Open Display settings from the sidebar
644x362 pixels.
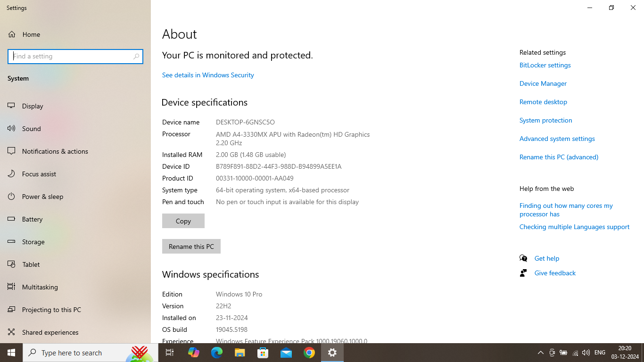33,106
